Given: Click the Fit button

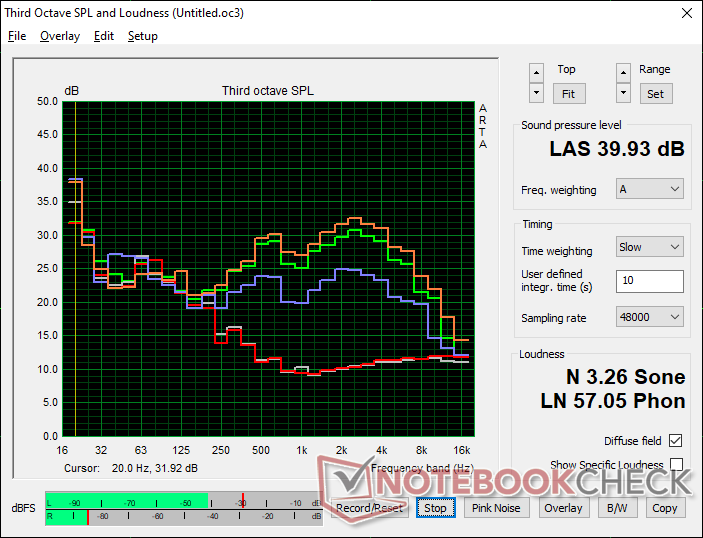Looking at the screenshot, I should (568, 94).
